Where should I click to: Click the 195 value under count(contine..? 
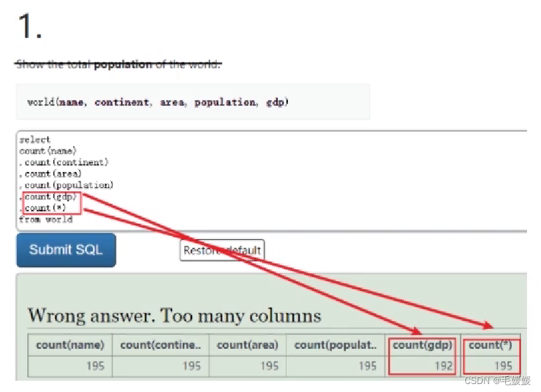pos(191,366)
